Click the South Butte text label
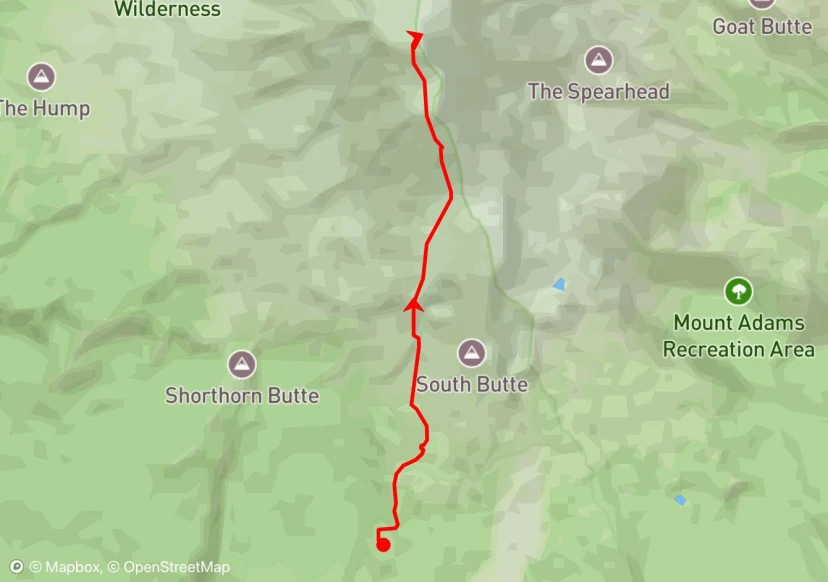 (x=472, y=384)
